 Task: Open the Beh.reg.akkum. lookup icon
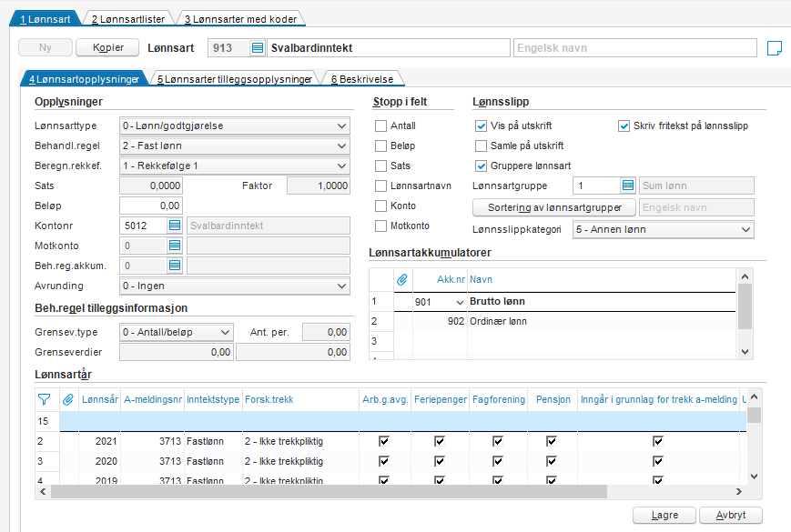click(x=175, y=265)
